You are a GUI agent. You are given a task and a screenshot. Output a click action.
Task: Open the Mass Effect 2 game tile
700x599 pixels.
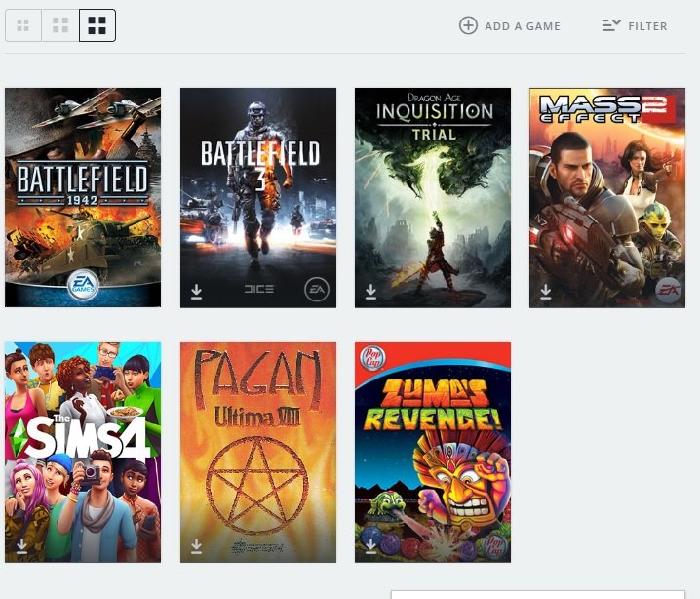[607, 197]
